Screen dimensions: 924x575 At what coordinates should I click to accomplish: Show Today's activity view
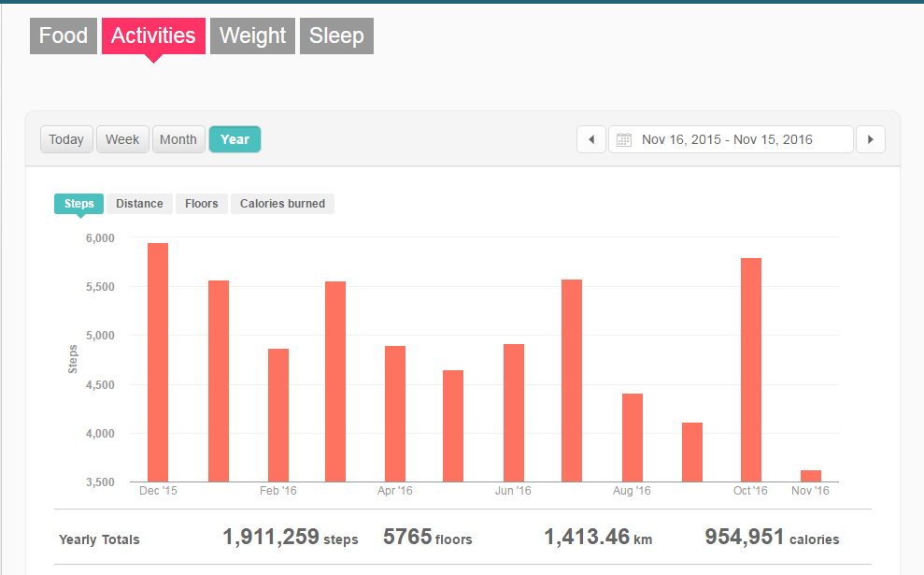click(66, 139)
